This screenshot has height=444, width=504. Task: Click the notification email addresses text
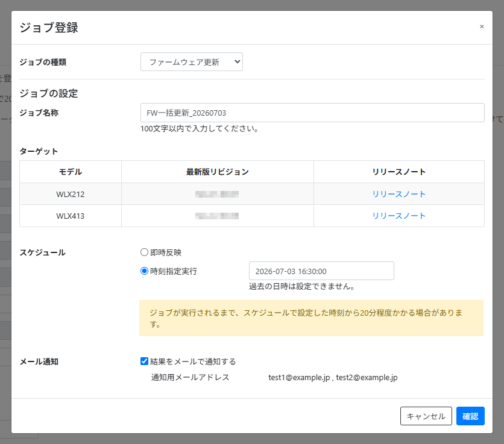click(333, 378)
